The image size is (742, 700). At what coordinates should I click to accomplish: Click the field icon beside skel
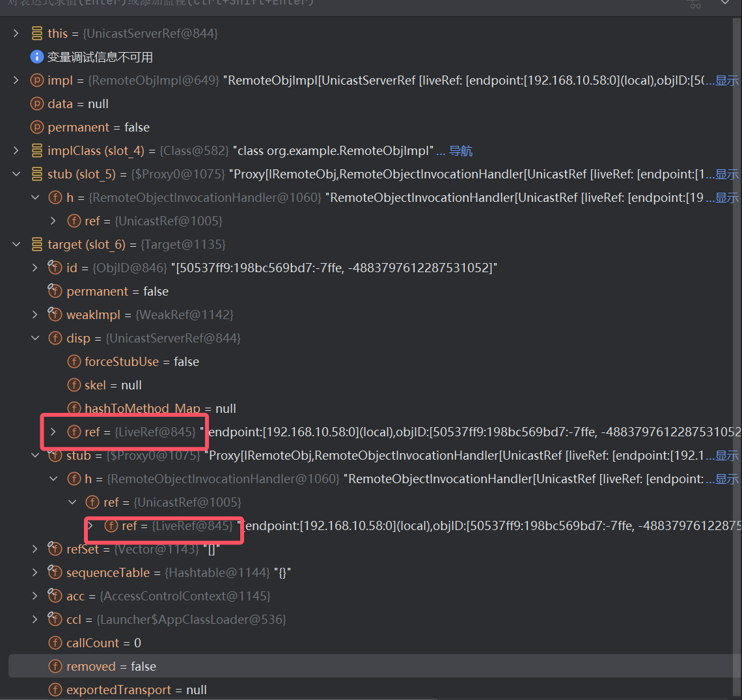pos(74,385)
